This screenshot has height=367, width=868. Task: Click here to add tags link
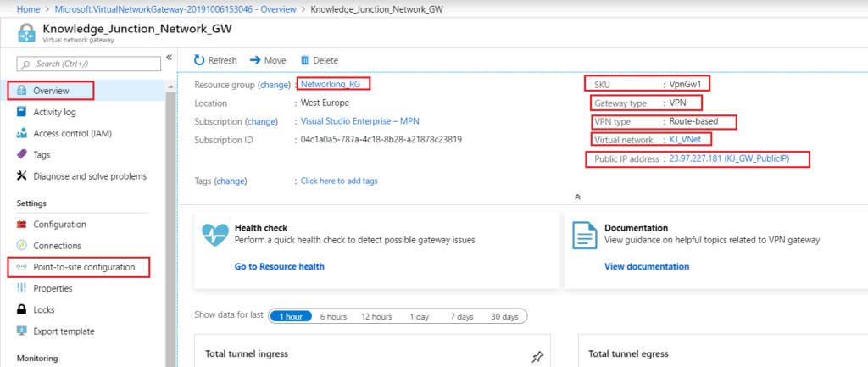339,181
